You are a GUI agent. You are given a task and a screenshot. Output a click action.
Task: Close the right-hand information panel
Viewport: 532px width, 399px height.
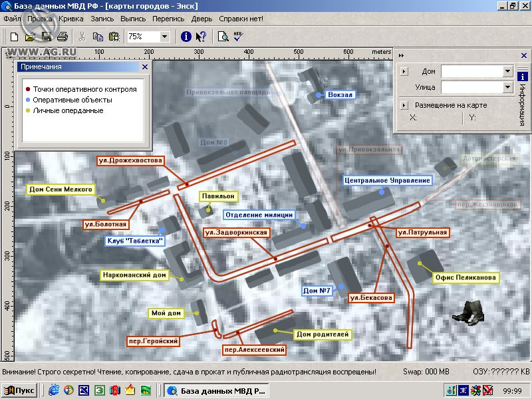(524, 55)
